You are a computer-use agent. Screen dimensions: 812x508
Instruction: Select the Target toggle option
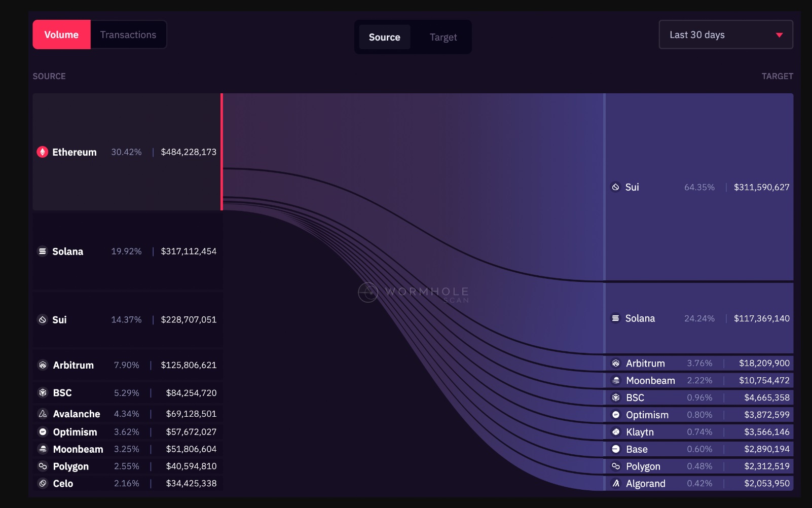click(x=443, y=37)
